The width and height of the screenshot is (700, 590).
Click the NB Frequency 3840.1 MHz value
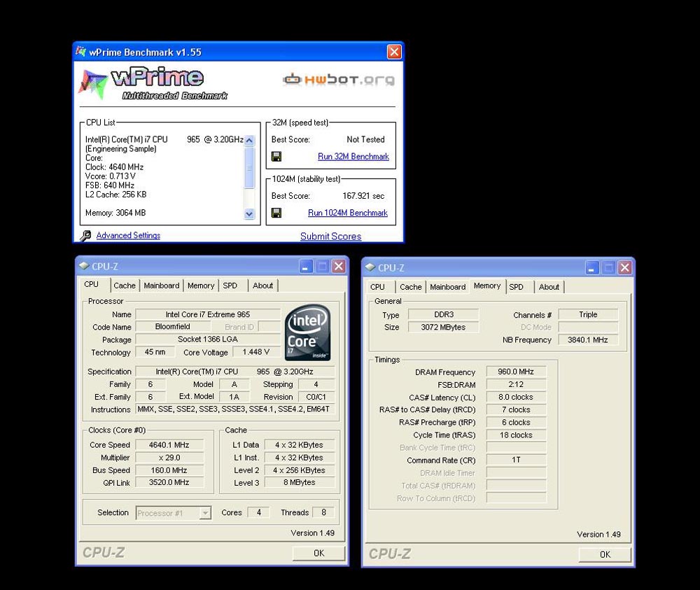(588, 339)
